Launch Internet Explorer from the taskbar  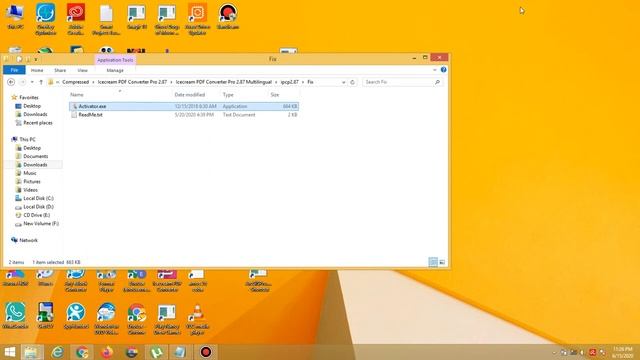tap(58, 352)
